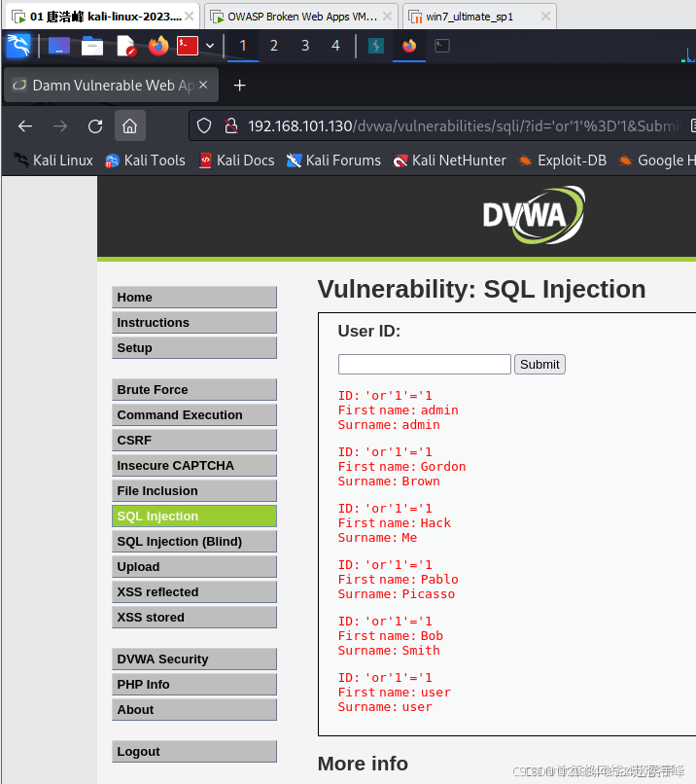The image size is (696, 784).
Task: Click the 'First name: Gordon' result text
Action: click(401, 467)
